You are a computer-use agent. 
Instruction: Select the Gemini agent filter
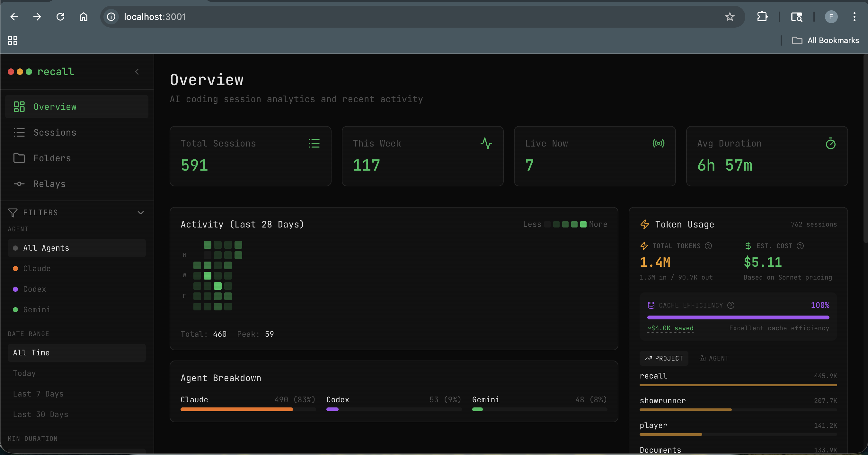point(37,310)
